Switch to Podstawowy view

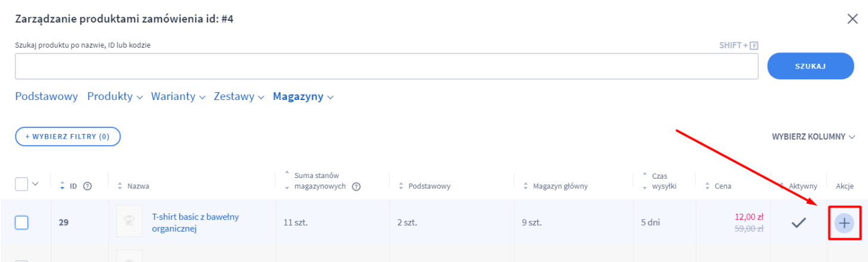46,96
